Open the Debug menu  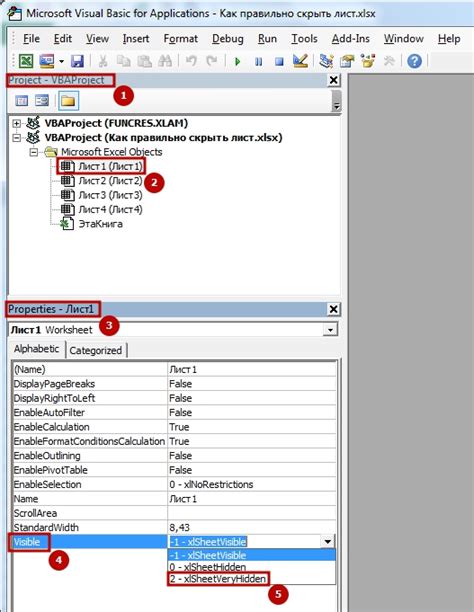[x=228, y=39]
